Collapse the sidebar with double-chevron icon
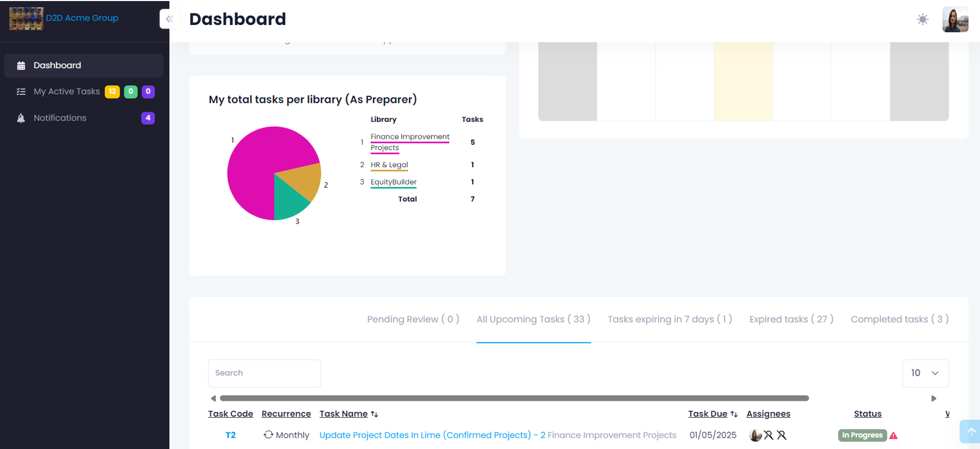This screenshot has height=449, width=980. click(x=169, y=19)
